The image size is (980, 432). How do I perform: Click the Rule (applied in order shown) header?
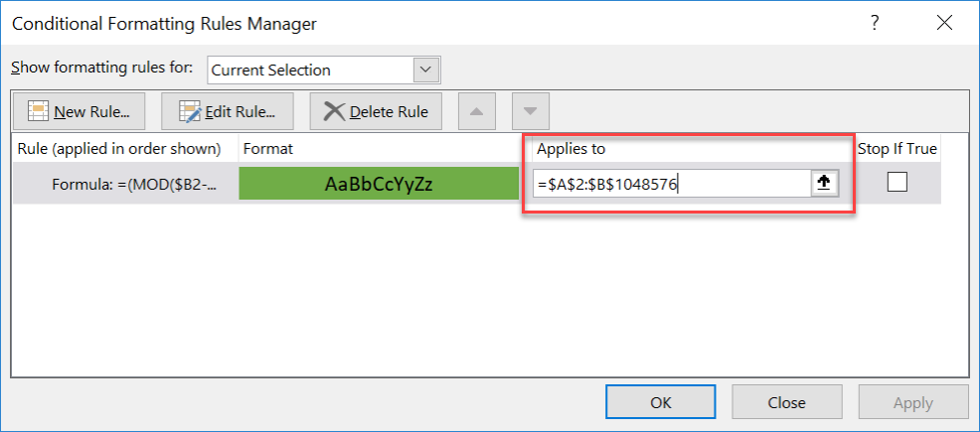point(119,148)
